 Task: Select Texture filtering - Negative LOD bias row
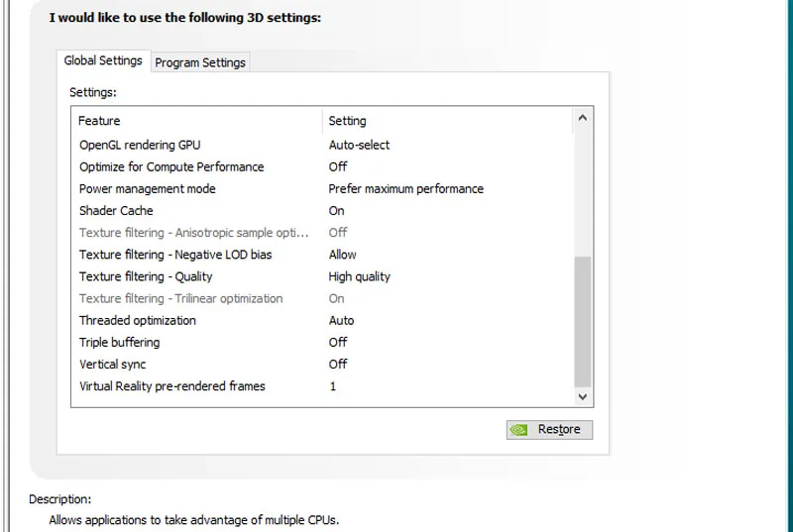[323, 255]
